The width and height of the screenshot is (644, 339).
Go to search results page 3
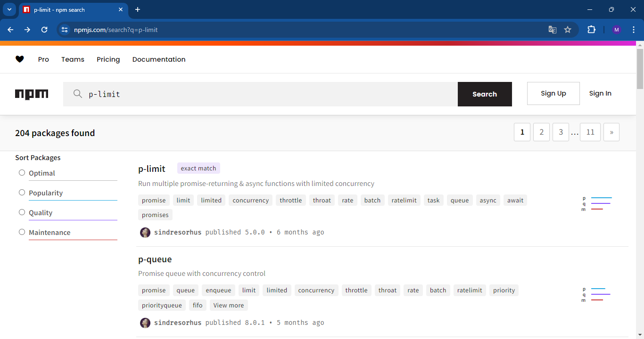click(561, 132)
